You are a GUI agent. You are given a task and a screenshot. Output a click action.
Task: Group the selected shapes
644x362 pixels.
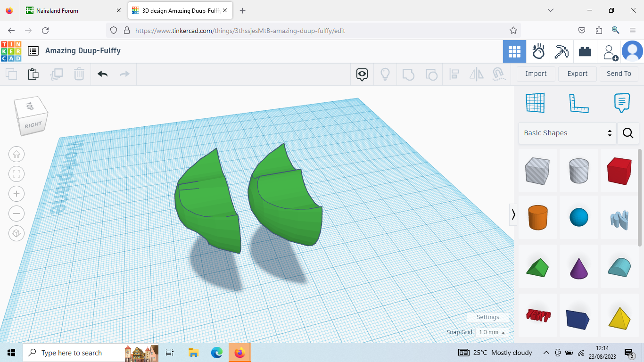(408, 74)
